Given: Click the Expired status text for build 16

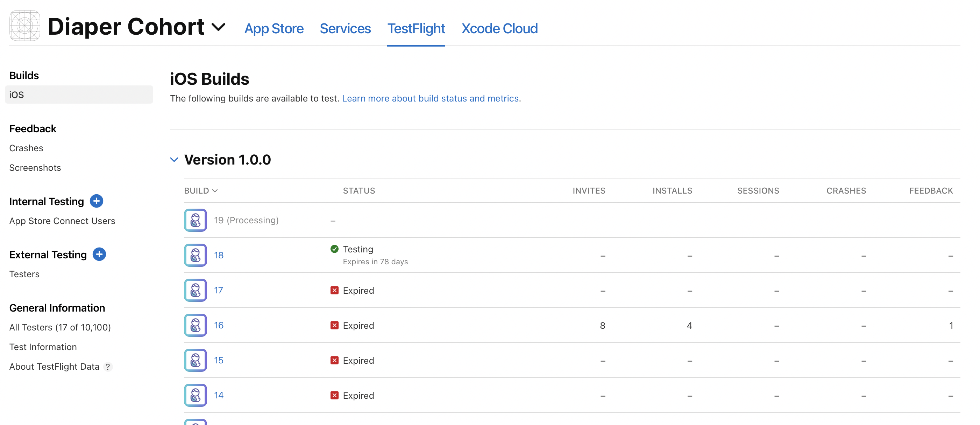Looking at the screenshot, I should pos(358,326).
